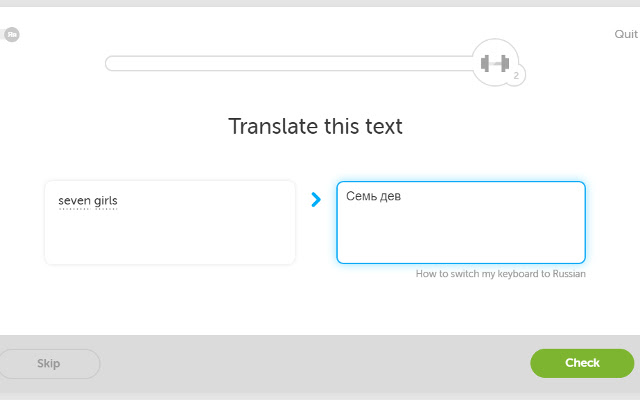
Task: Click the empty left end of progress track
Action: tap(122, 64)
